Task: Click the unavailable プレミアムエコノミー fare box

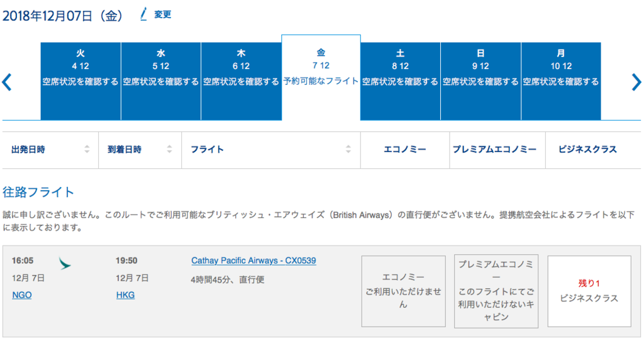Action: [496, 291]
